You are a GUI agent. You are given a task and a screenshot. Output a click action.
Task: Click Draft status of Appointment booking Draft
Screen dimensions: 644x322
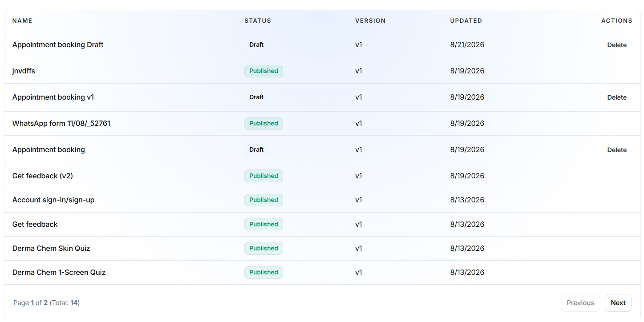[256, 44]
